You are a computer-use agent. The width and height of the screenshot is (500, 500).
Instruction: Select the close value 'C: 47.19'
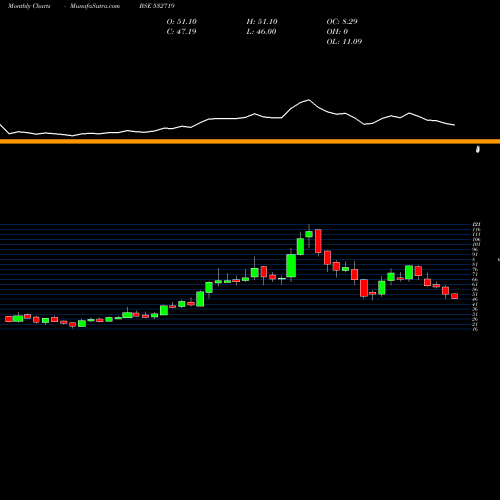(x=181, y=31)
